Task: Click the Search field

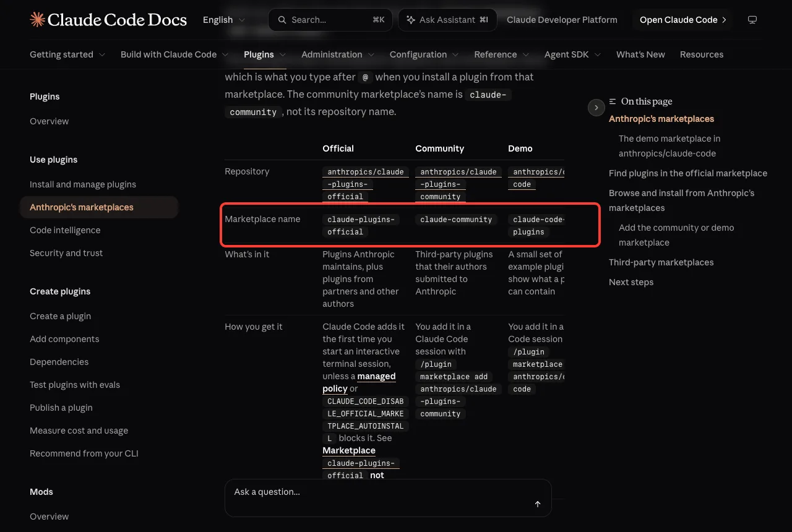Action: [x=330, y=20]
